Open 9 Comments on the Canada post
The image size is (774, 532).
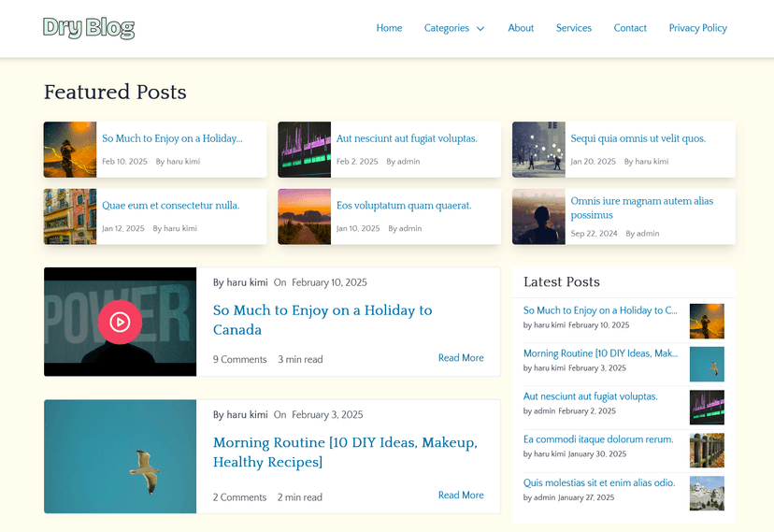[240, 359]
